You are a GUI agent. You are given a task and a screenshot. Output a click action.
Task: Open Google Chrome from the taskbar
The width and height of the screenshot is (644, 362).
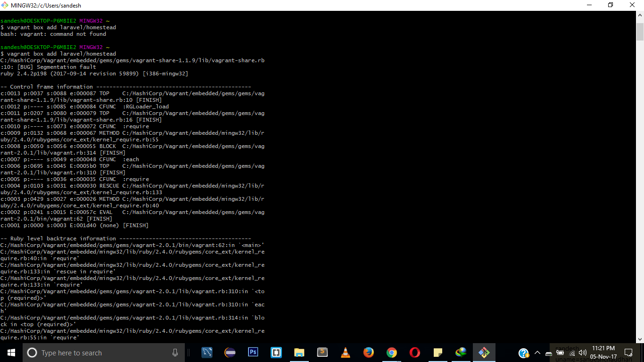pyautogui.click(x=392, y=353)
